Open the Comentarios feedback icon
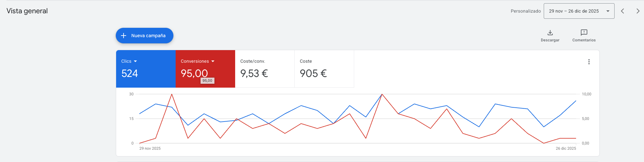 click(584, 33)
